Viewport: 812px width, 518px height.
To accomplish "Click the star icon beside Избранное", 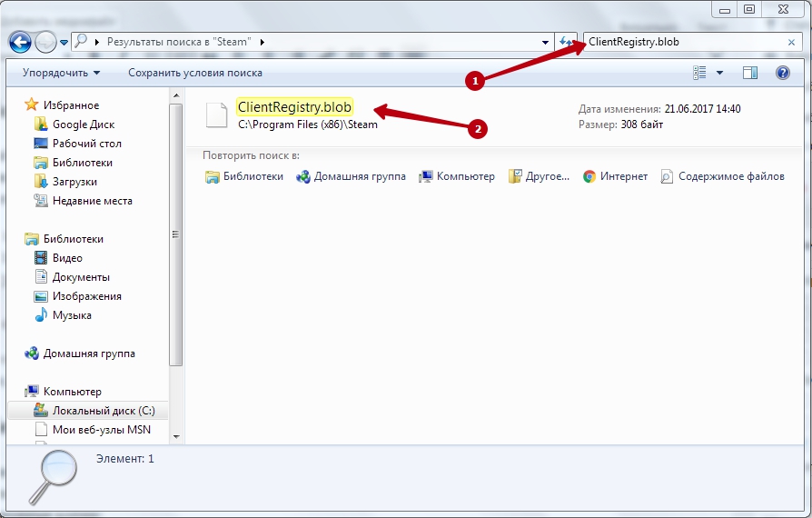I will coord(32,105).
